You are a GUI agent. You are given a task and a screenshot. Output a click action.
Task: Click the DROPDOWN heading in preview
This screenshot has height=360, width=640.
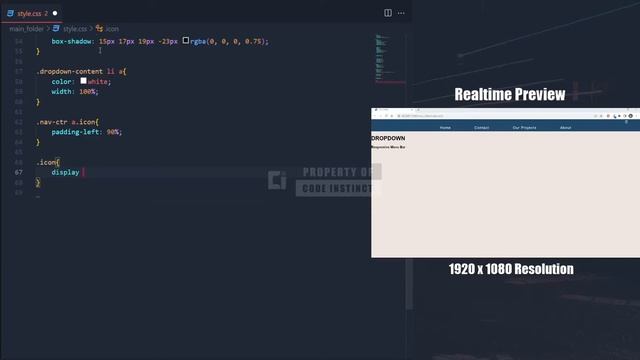[388, 138]
